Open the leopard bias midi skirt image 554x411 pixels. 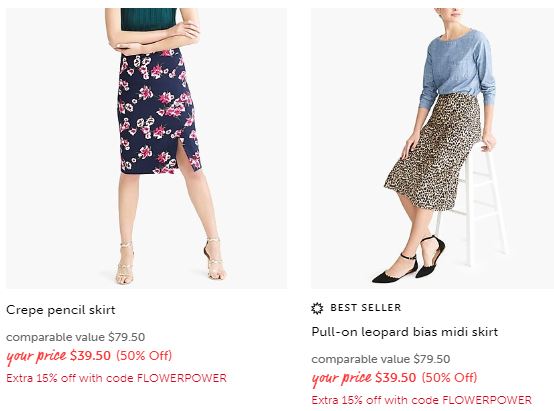coord(432,148)
